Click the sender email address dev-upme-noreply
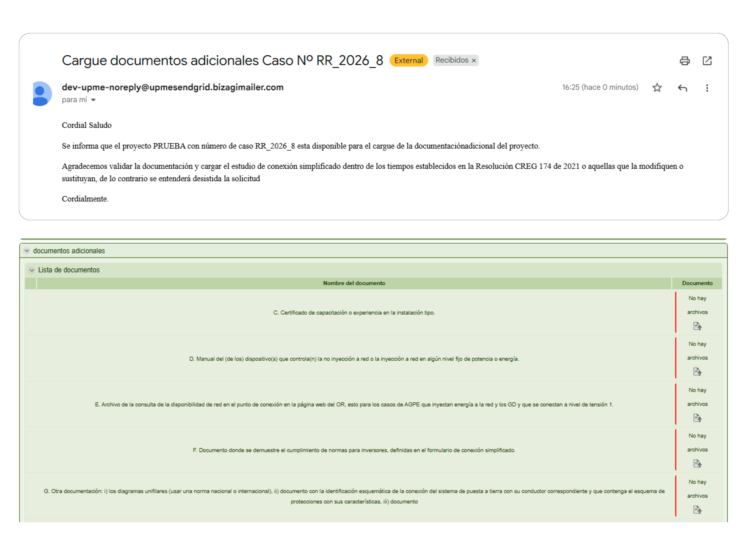 click(172, 87)
